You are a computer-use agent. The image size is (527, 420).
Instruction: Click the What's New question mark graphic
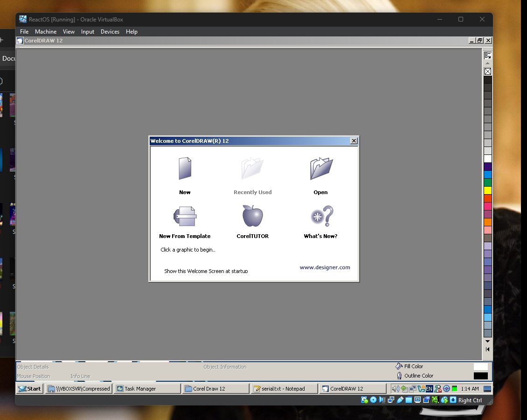322,216
